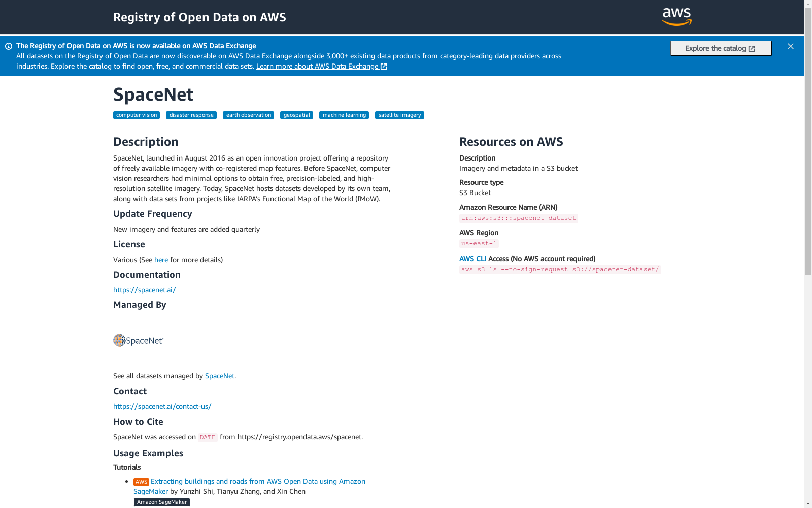812x508 pixels.
Task: Click the 'S3 Bucket' resource type value
Action: (x=475, y=193)
